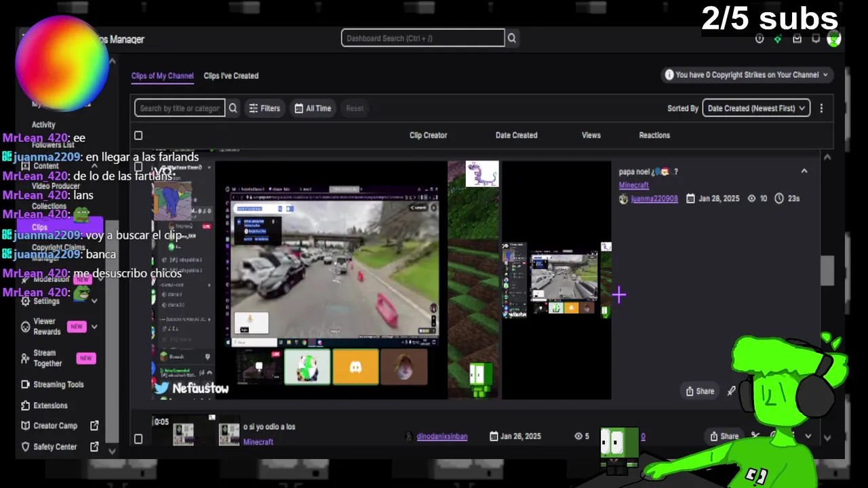Click the Streaming Tools camera icon

click(x=26, y=384)
